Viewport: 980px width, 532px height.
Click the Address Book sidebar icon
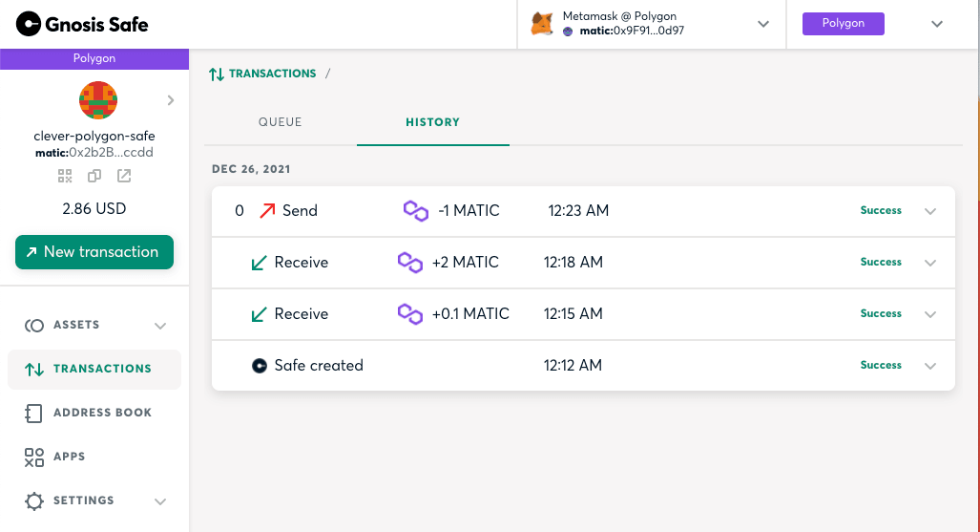33,413
